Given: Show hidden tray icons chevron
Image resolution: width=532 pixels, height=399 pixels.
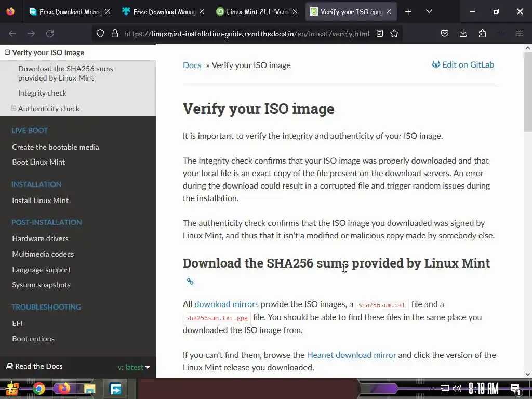Looking at the screenshot, I should tap(432, 389).
